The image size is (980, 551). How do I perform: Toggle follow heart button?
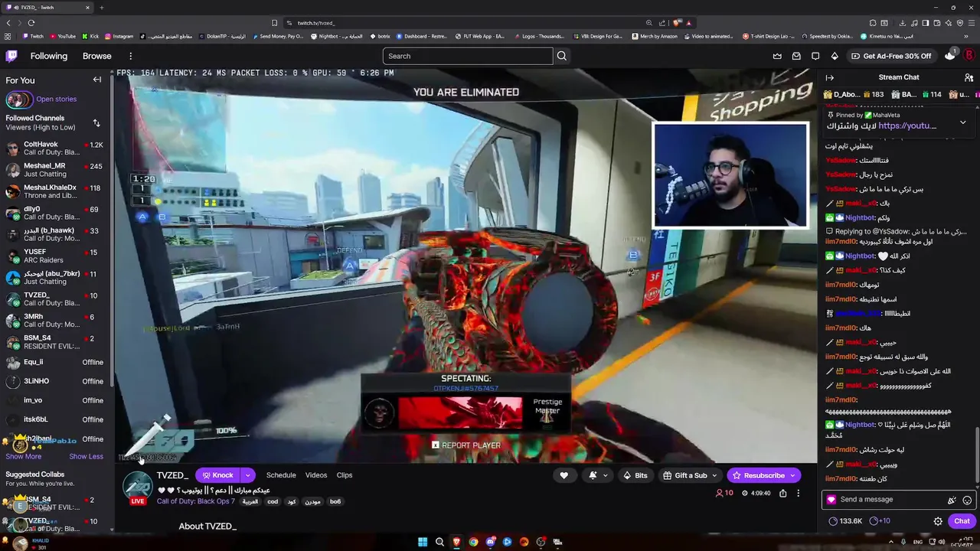(564, 475)
